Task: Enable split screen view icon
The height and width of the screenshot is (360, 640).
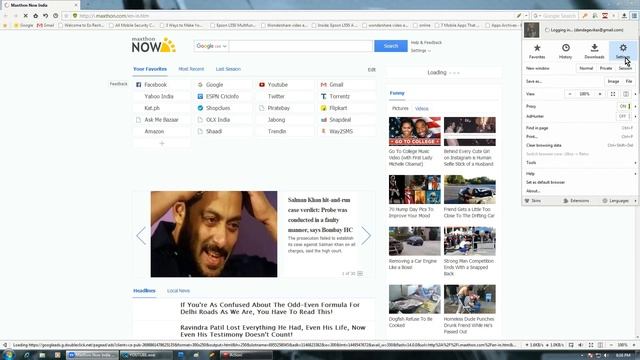Action: [x=626, y=94]
